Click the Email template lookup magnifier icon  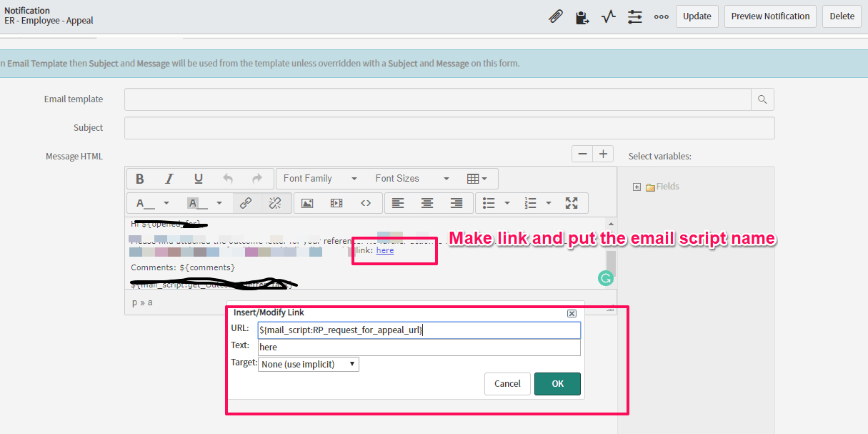pyautogui.click(x=763, y=99)
